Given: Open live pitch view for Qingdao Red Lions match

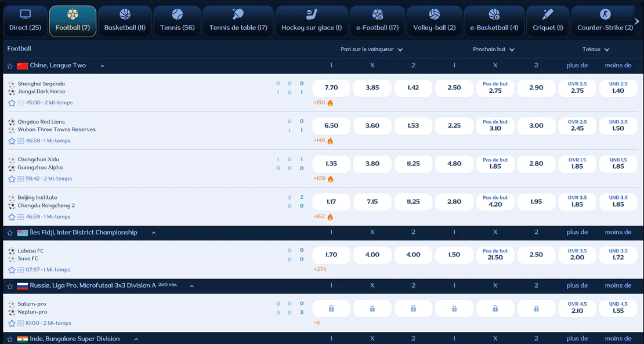Looking at the screenshot, I should coord(20,141).
